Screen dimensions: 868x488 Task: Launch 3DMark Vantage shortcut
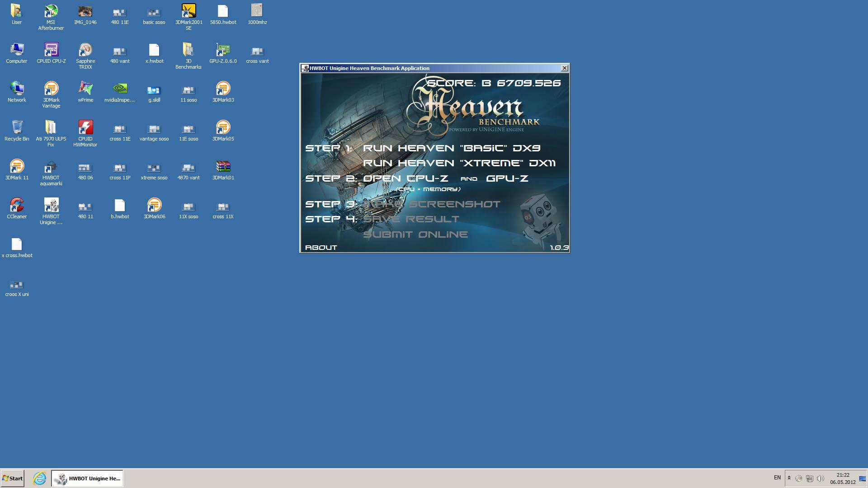tap(51, 95)
